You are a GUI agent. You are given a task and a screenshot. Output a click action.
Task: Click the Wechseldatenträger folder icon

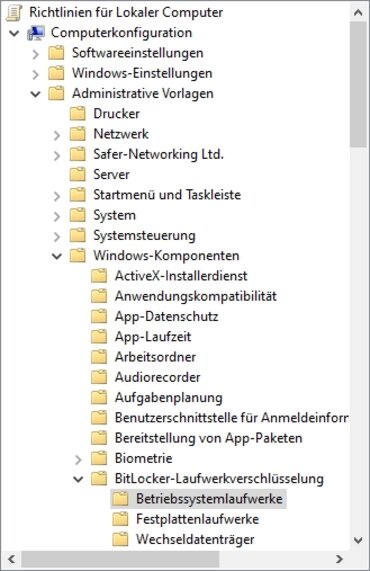click(120, 539)
